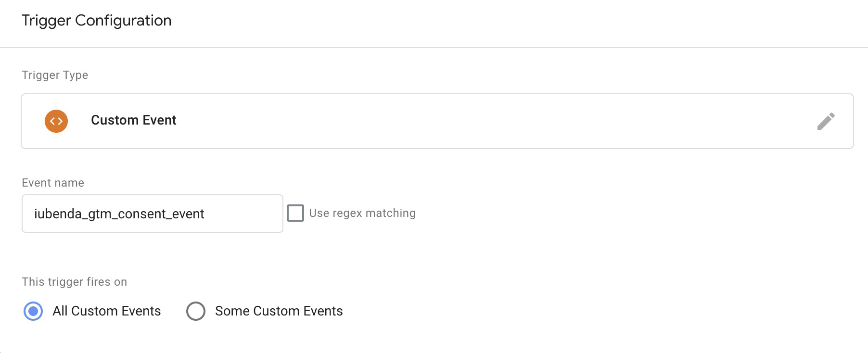Click the "This trigger fires on" label

pyautogui.click(x=74, y=282)
